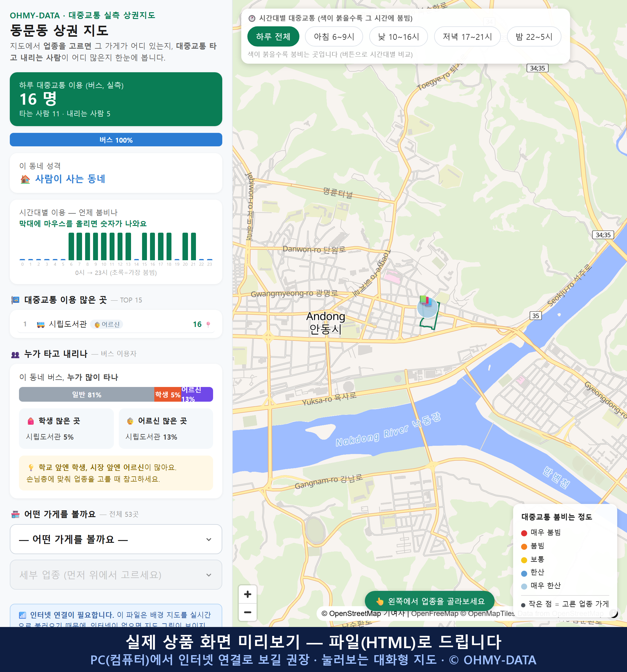Click the 어르신 13% purple segment
The image size is (627, 672).
(197, 395)
